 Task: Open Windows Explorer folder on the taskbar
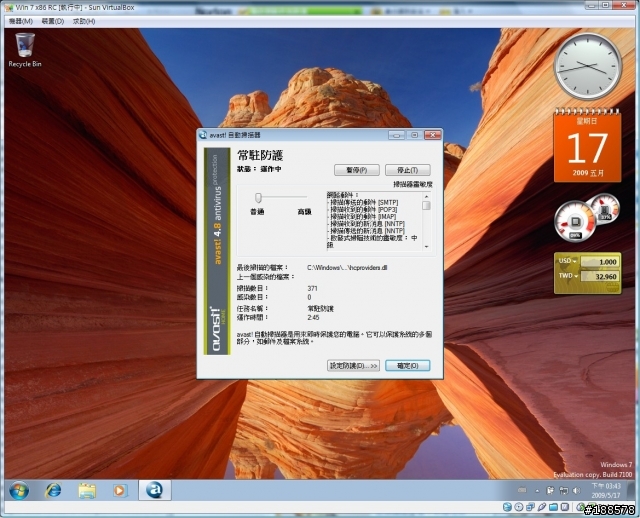(x=87, y=490)
